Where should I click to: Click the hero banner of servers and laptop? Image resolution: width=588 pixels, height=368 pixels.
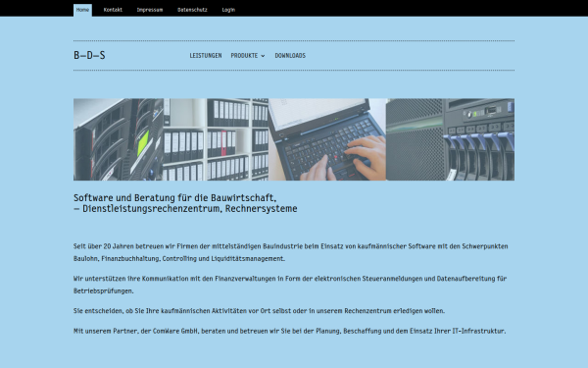pos(294,139)
